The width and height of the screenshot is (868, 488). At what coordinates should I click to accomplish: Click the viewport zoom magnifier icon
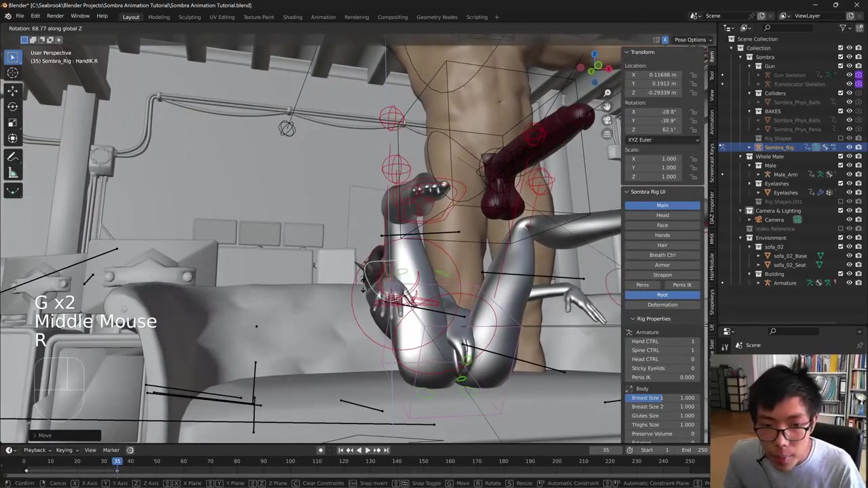[607, 93]
